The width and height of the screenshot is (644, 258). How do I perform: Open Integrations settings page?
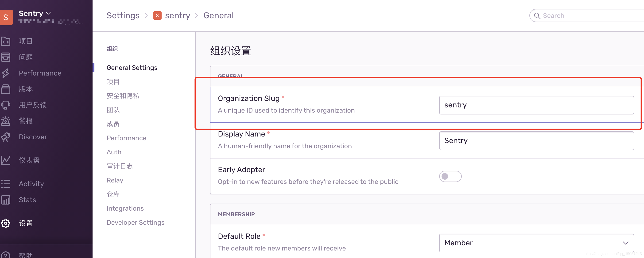click(125, 209)
